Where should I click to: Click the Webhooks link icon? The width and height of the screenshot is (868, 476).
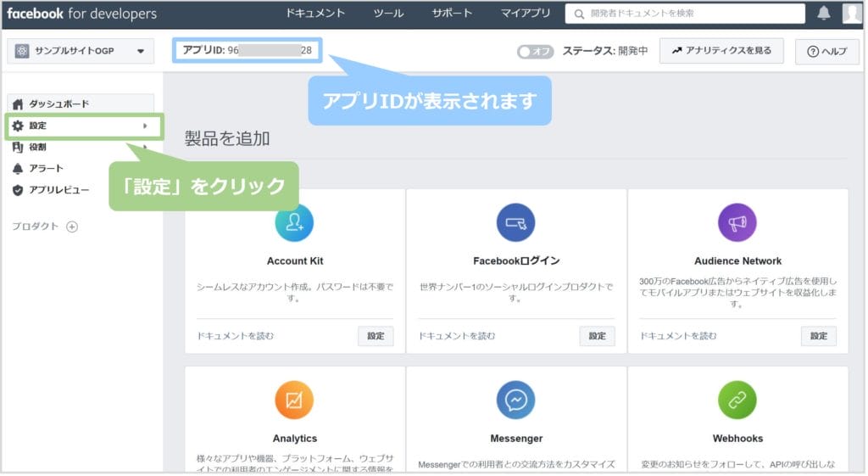point(738,400)
